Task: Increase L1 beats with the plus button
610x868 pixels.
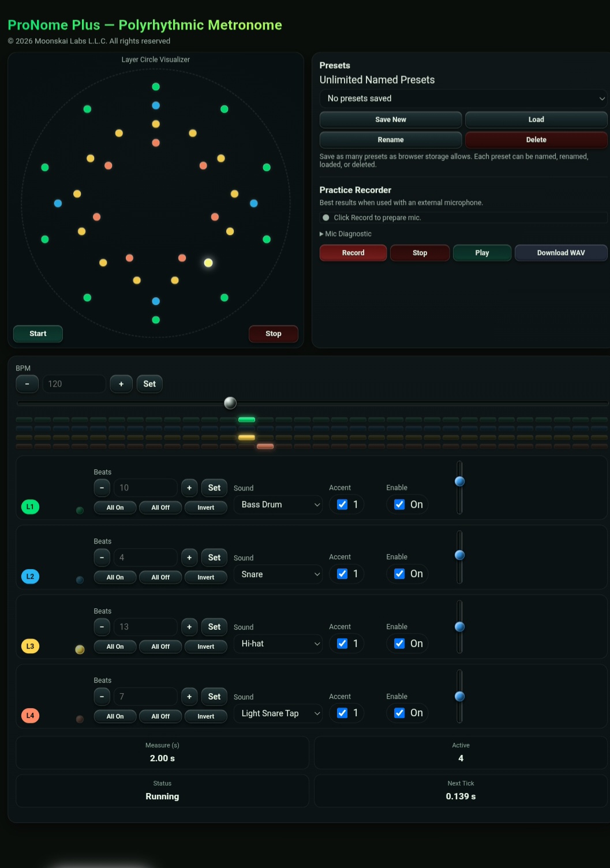Action: pos(189,488)
